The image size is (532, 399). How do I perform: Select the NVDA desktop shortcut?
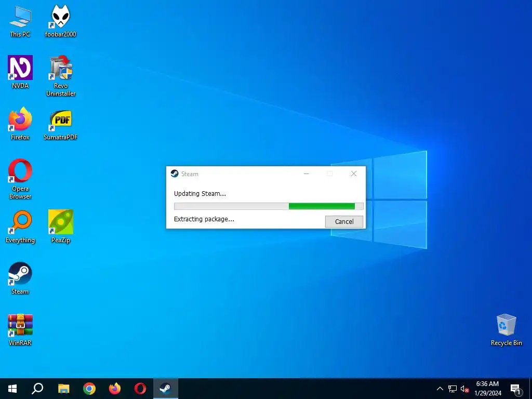tap(20, 72)
